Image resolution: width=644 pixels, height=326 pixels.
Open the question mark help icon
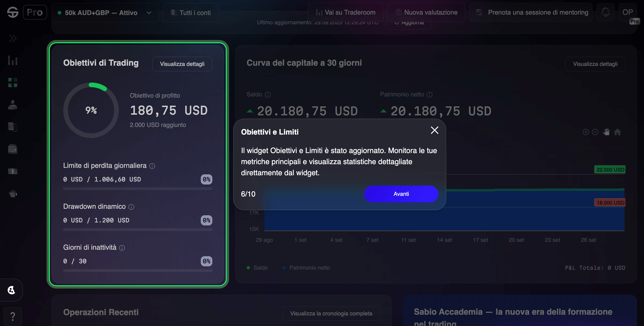coord(13,317)
